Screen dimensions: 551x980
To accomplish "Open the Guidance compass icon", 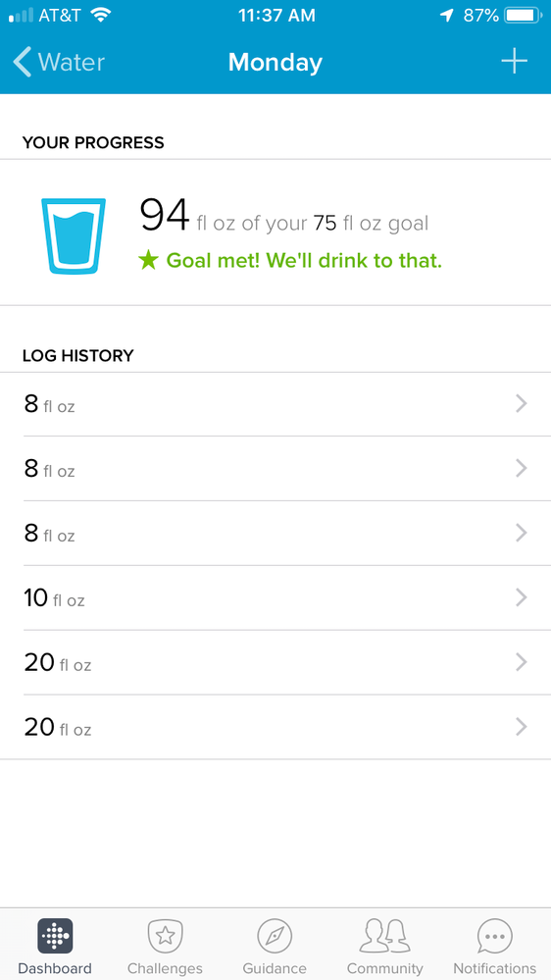I will [x=275, y=936].
